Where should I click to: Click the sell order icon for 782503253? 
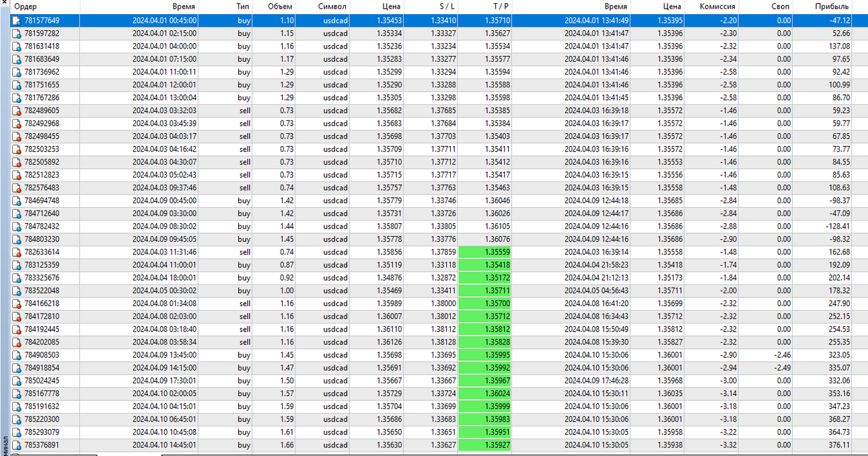coord(16,149)
